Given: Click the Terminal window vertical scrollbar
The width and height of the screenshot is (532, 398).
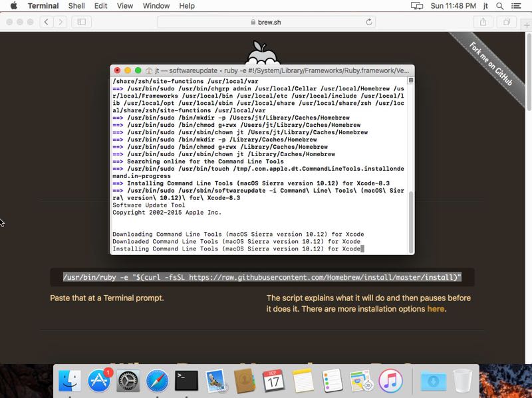Looking at the screenshot, I should (411, 221).
